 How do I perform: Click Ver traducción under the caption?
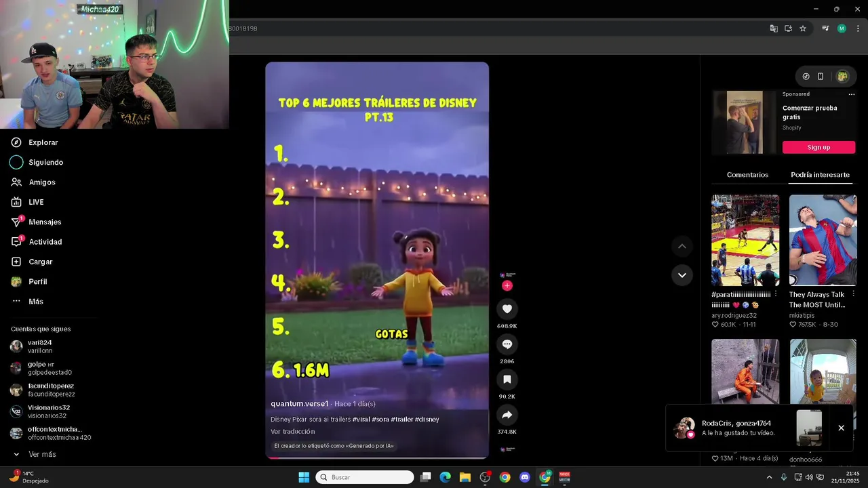[x=293, y=432]
